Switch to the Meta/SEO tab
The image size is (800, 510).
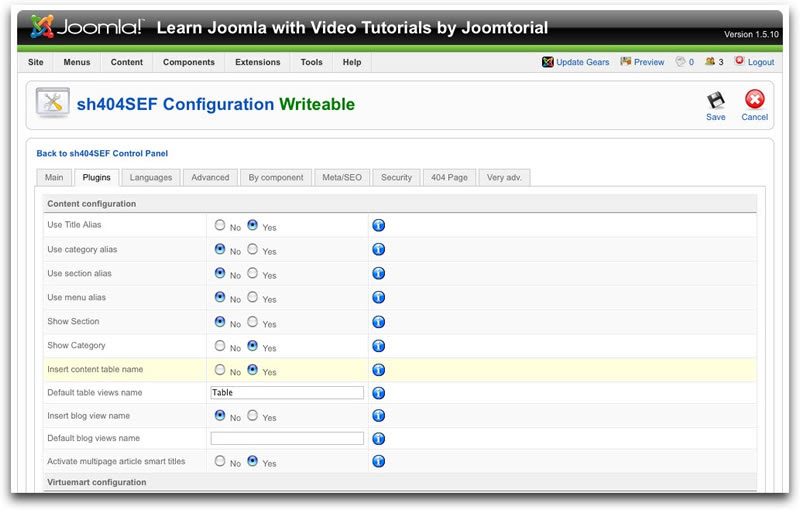342,177
